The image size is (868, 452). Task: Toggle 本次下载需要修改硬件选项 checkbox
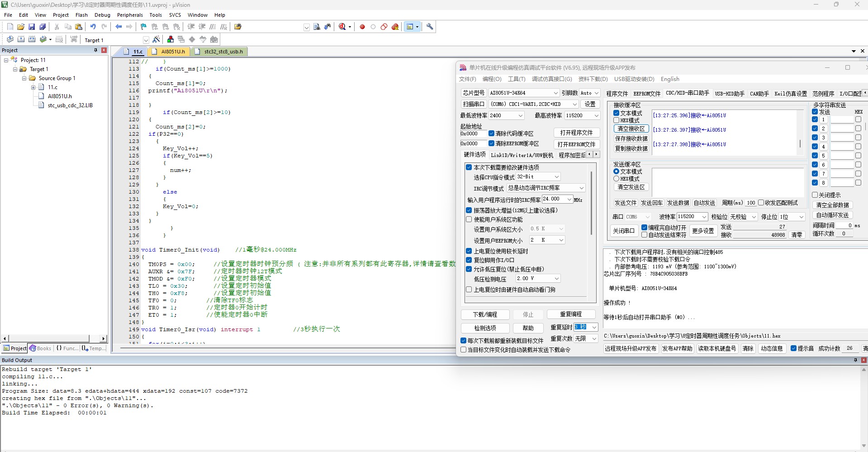pyautogui.click(x=469, y=167)
